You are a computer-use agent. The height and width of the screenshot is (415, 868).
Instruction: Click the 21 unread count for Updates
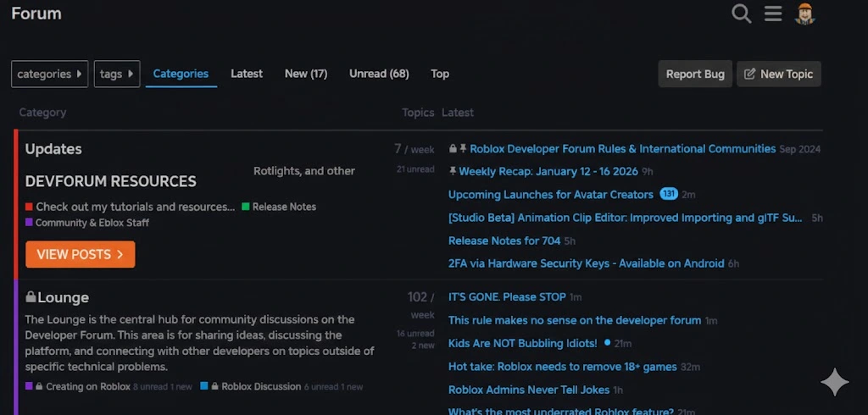click(415, 169)
